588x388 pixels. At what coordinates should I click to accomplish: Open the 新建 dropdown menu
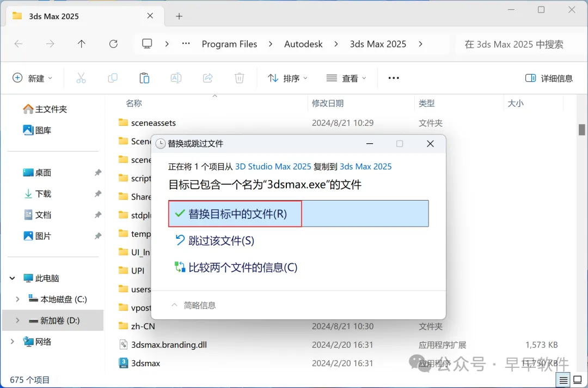(33, 78)
